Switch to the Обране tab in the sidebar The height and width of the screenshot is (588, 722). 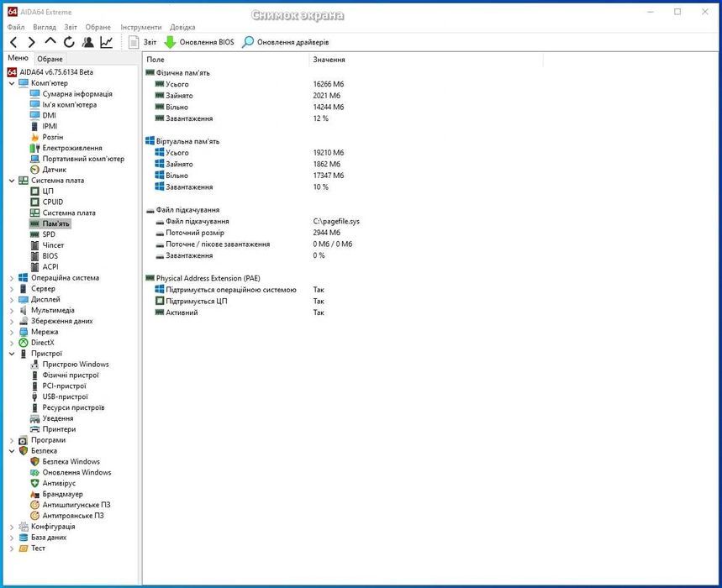click(x=50, y=59)
